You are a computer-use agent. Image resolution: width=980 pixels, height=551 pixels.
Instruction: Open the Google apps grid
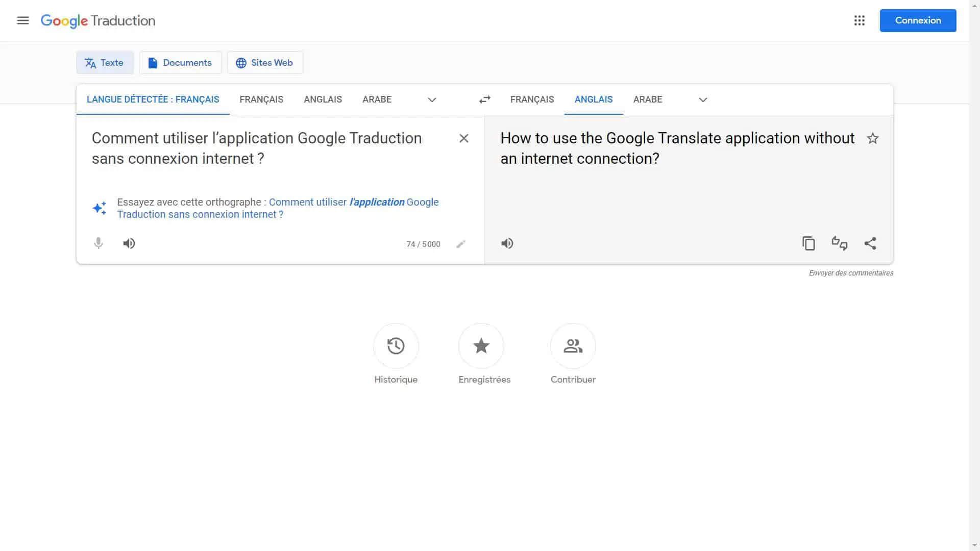click(x=859, y=20)
